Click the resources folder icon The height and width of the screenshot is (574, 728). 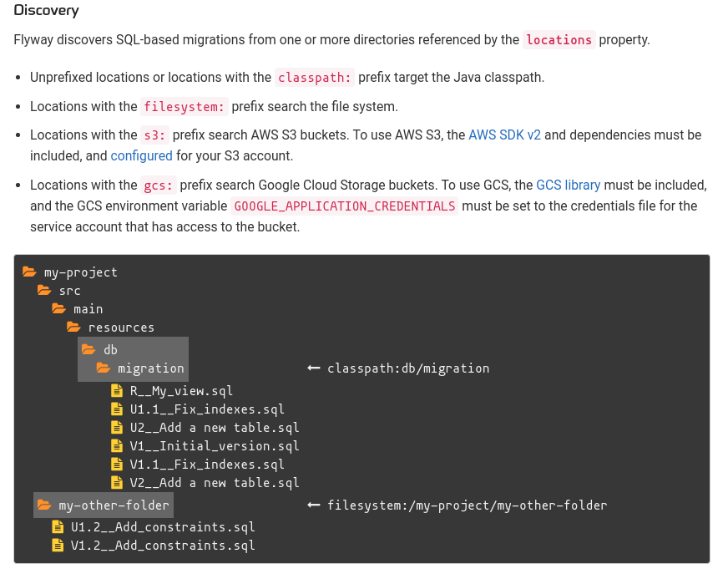pyautogui.click(x=73, y=327)
